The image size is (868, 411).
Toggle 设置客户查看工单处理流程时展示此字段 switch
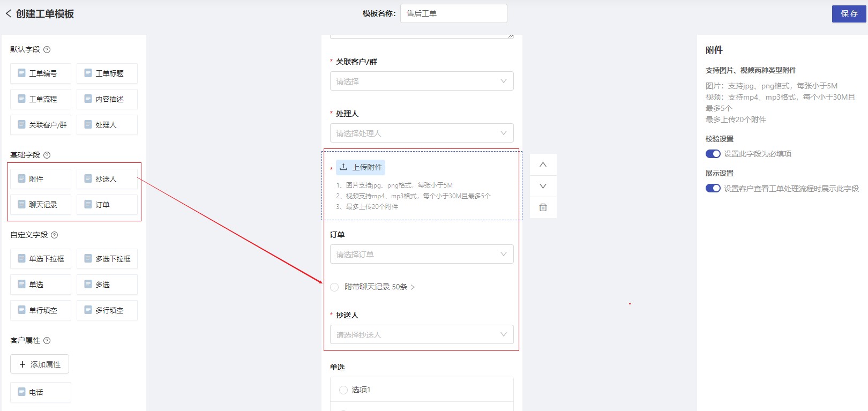point(713,188)
